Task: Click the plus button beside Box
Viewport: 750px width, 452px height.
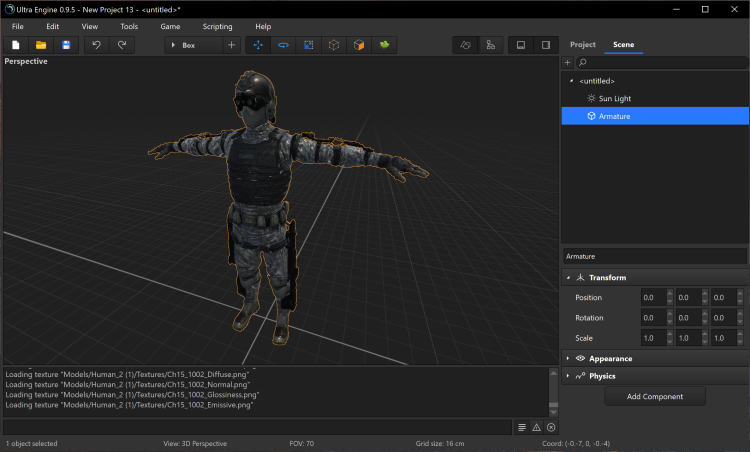Action: click(x=232, y=45)
